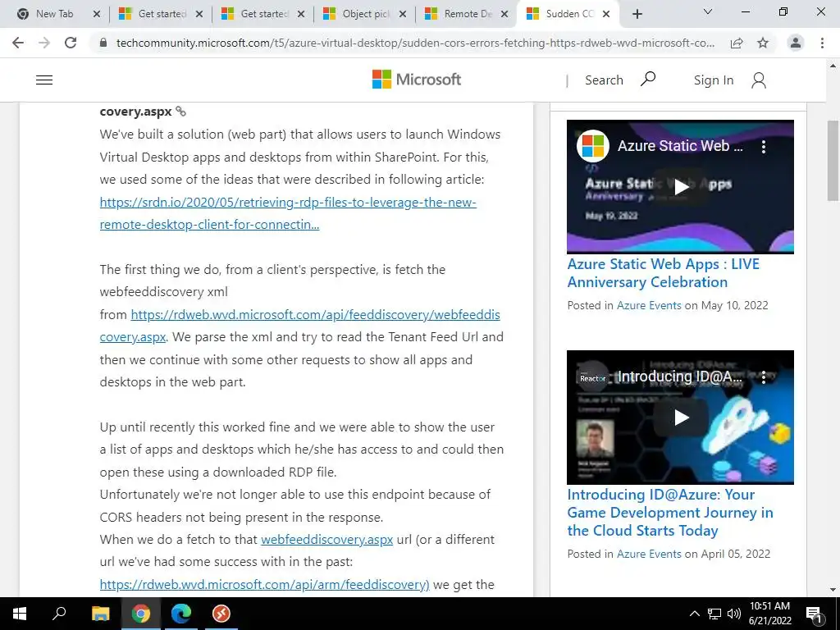Click the scrollbar down arrow

point(833,590)
